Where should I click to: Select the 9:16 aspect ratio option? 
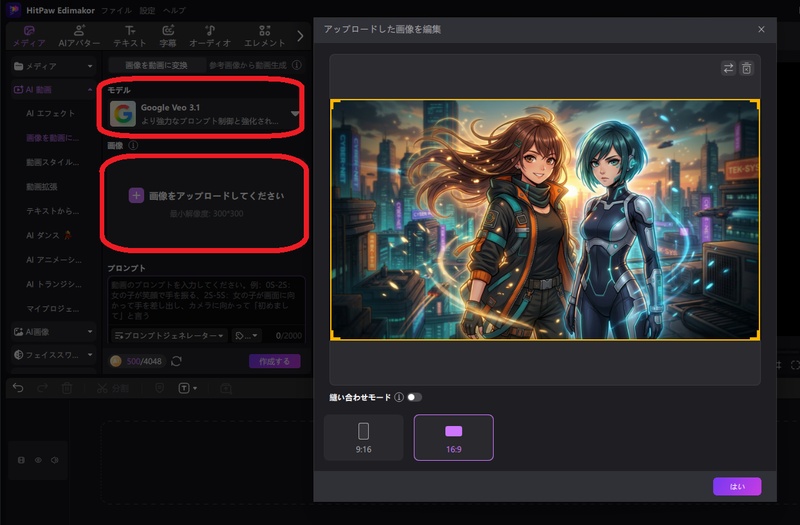point(364,437)
